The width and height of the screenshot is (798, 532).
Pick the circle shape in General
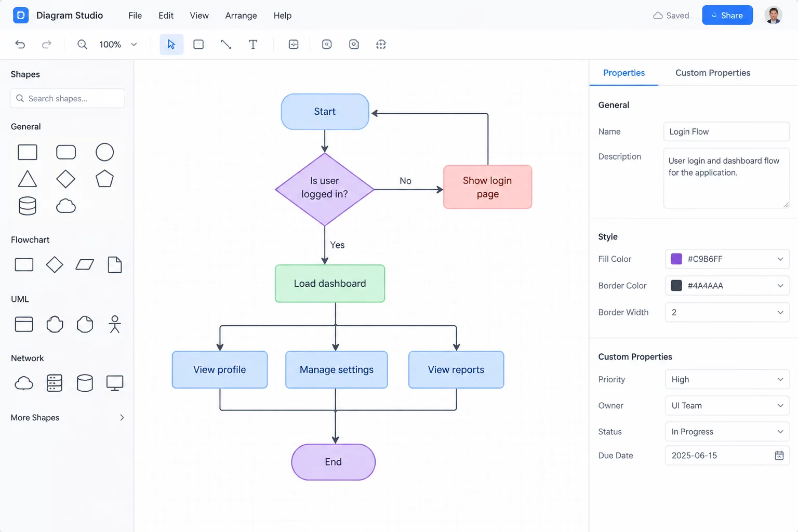click(104, 152)
